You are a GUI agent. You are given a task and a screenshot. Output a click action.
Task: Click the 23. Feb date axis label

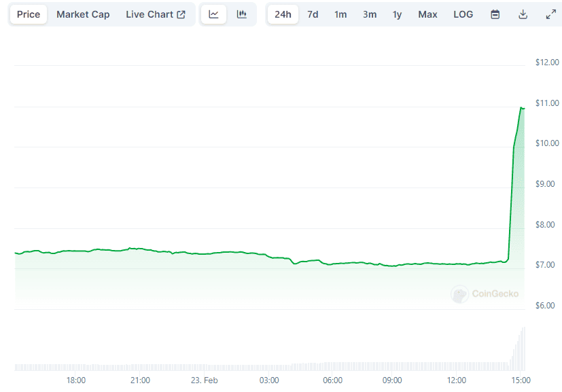[x=205, y=380]
